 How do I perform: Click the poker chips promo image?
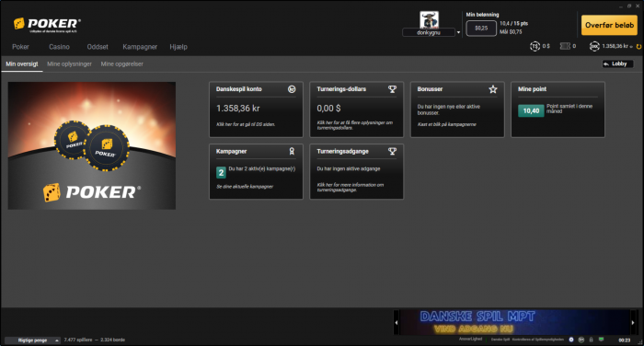point(92,145)
